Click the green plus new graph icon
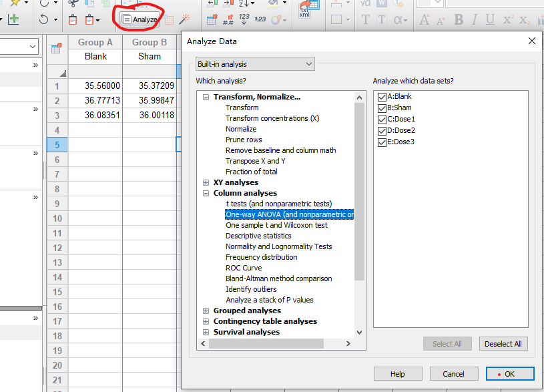544x392 pixels. click(x=13, y=19)
